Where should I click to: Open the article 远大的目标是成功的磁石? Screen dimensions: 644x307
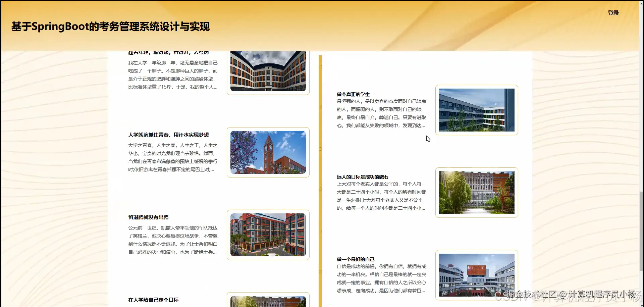(363, 176)
